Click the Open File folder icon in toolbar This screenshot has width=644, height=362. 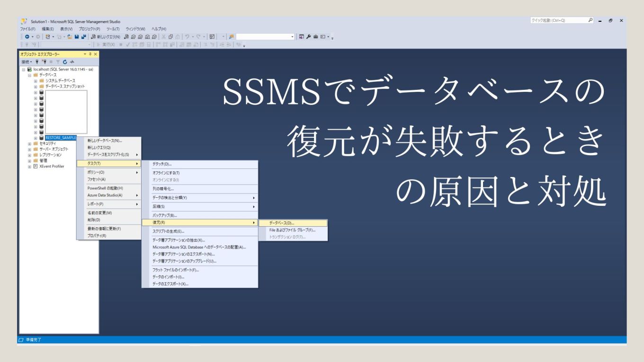click(x=70, y=36)
